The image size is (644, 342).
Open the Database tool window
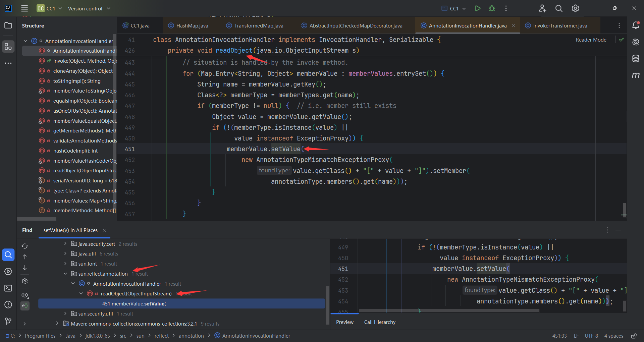point(636,59)
